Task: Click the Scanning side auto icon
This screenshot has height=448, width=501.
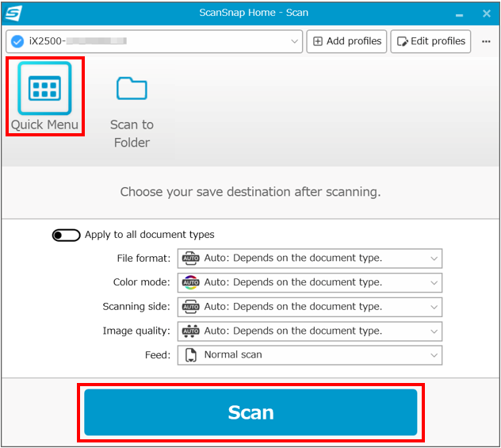Action: point(190,307)
